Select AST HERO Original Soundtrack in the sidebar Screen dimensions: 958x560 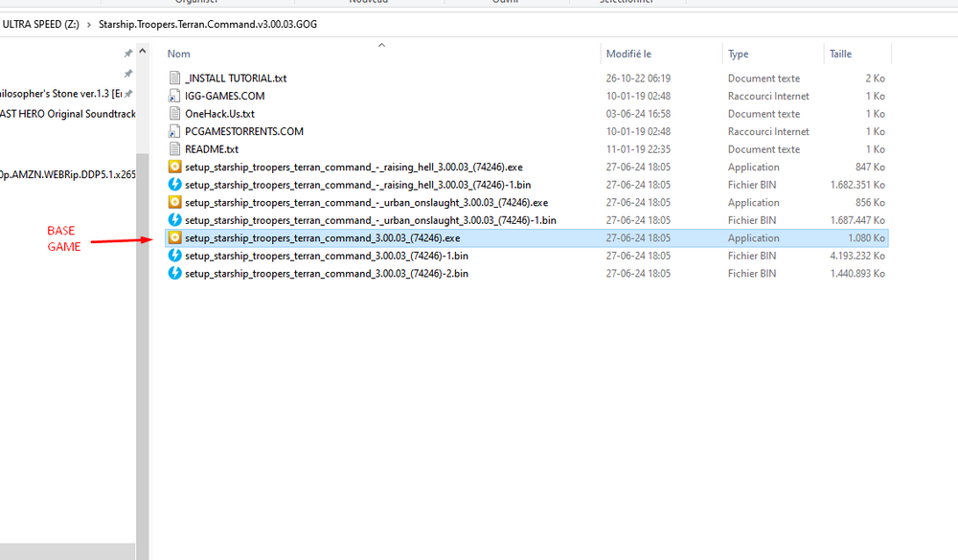coord(68,114)
